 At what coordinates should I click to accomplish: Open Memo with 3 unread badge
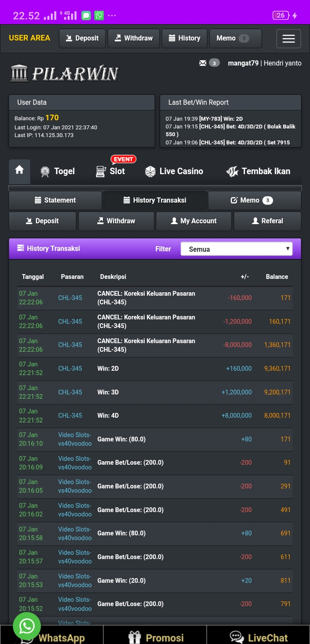254,200
